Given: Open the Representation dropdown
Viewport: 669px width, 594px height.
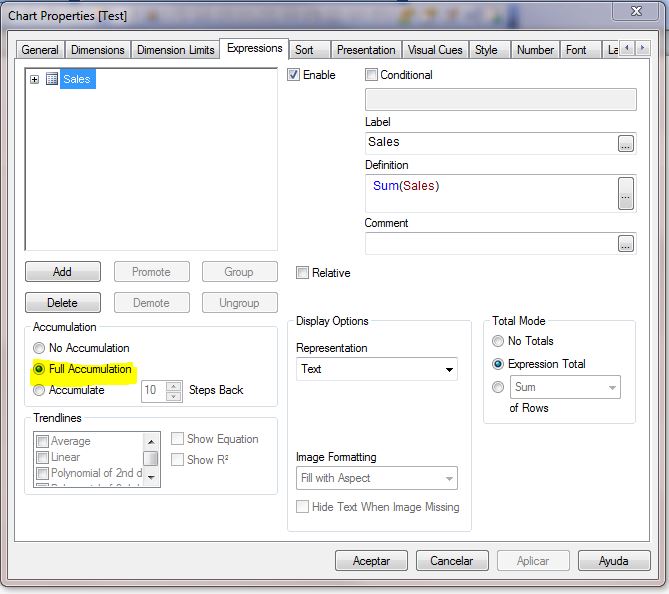Looking at the screenshot, I should click(376, 369).
